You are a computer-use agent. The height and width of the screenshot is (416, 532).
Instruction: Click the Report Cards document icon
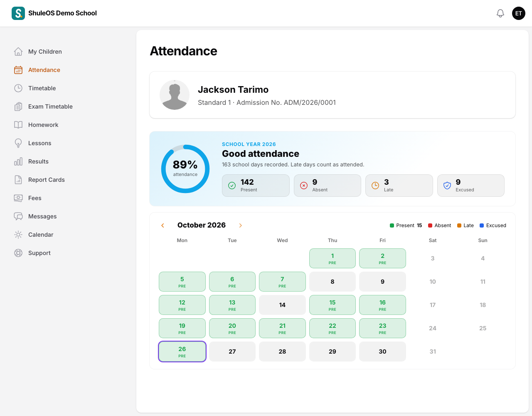pyautogui.click(x=18, y=180)
